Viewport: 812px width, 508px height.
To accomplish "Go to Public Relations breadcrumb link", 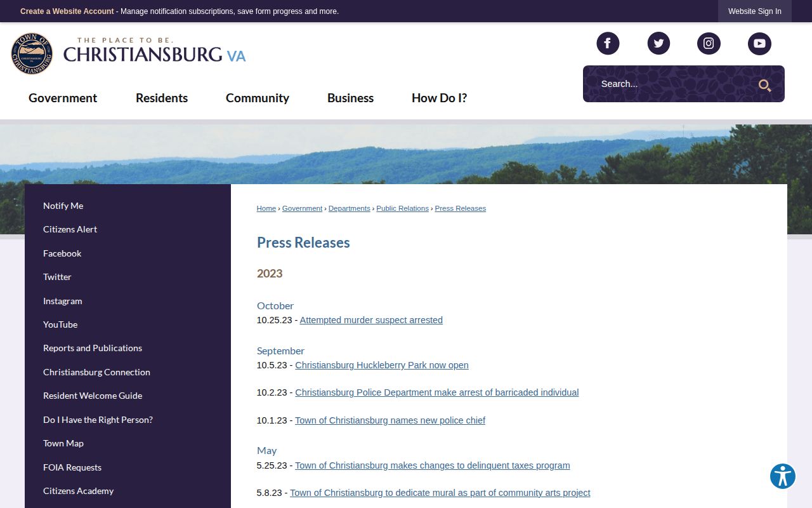I will tap(402, 208).
